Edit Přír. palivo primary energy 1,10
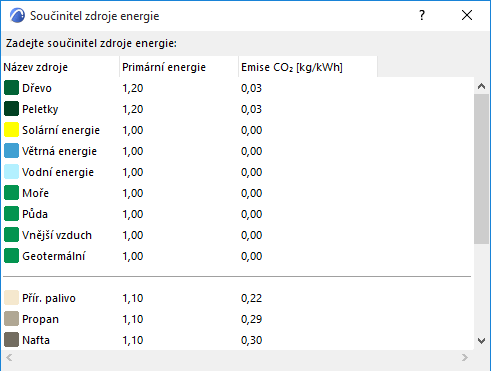This screenshot has height=371, width=491. point(133,298)
